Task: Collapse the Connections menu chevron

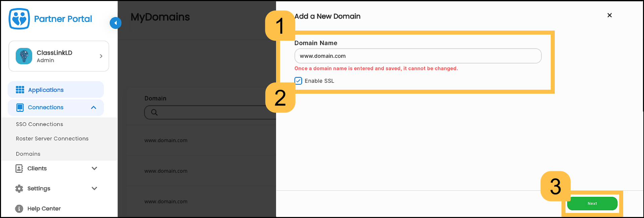Action: 94,107
